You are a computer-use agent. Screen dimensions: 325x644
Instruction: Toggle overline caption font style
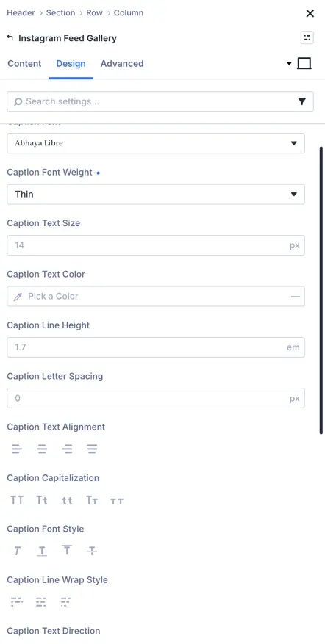[x=67, y=551]
